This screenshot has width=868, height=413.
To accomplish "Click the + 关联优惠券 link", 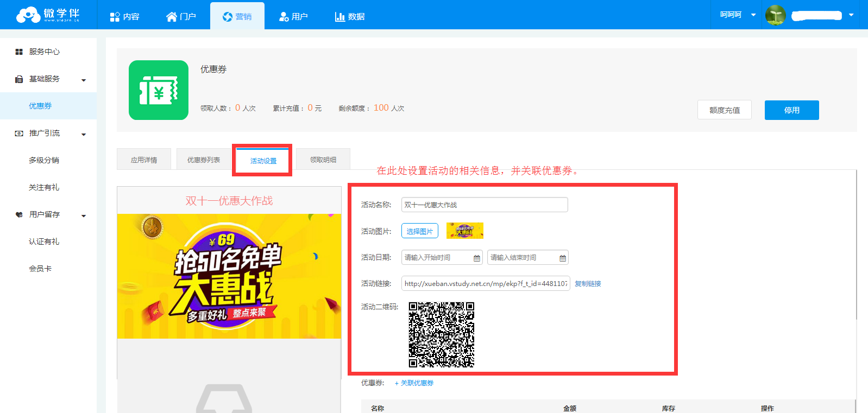I will click(414, 383).
